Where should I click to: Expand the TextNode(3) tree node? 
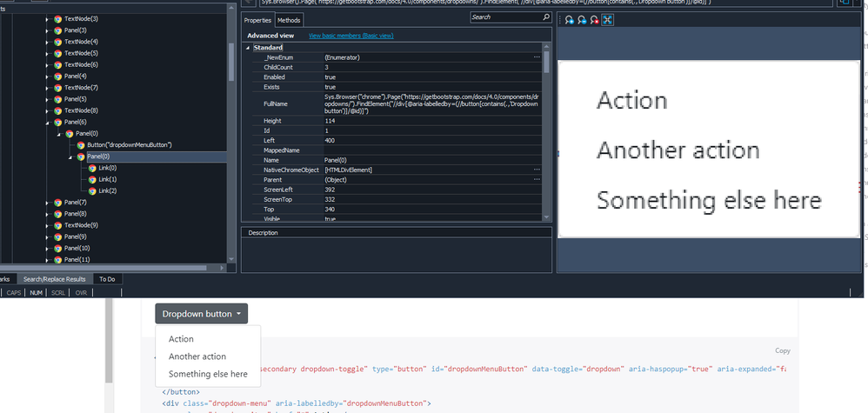48,18
